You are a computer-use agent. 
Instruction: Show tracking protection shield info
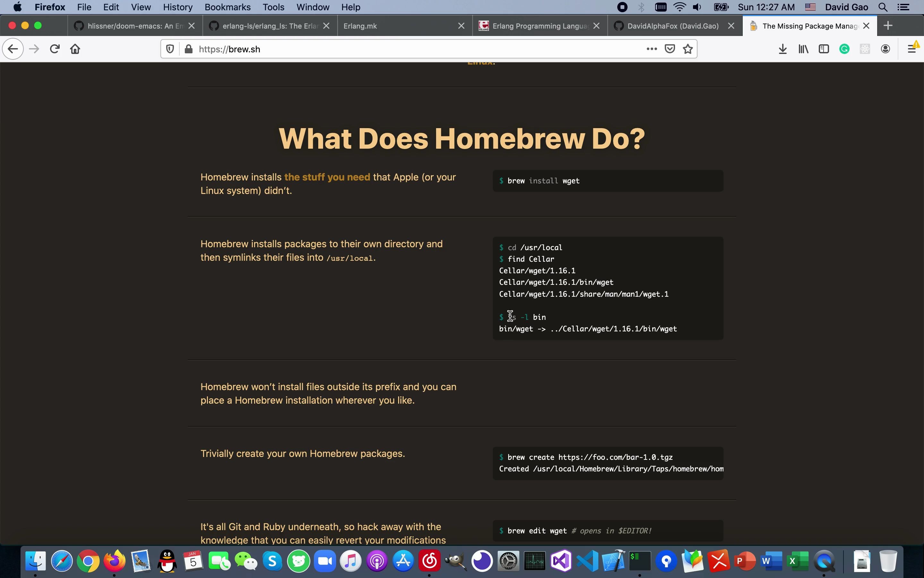(170, 49)
